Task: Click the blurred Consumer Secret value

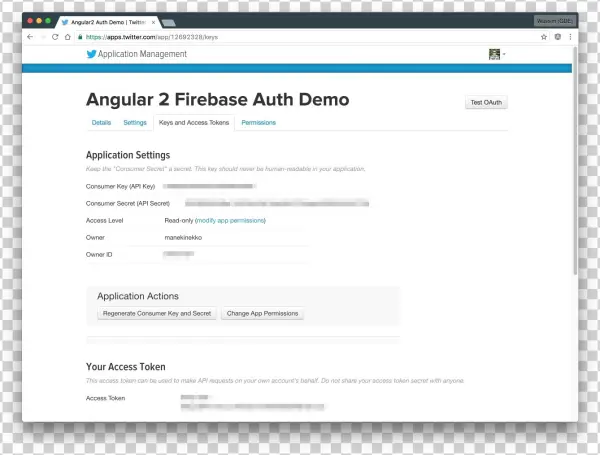Action: [x=277, y=203]
